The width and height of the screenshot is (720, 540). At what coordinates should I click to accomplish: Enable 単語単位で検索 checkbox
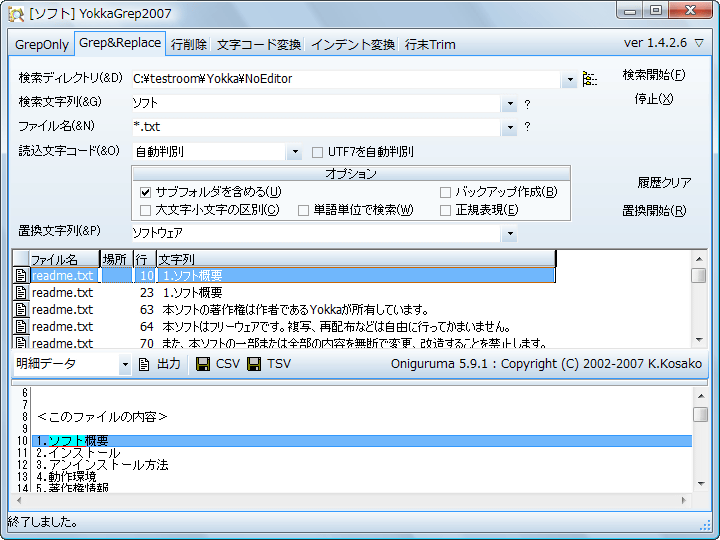[303, 210]
